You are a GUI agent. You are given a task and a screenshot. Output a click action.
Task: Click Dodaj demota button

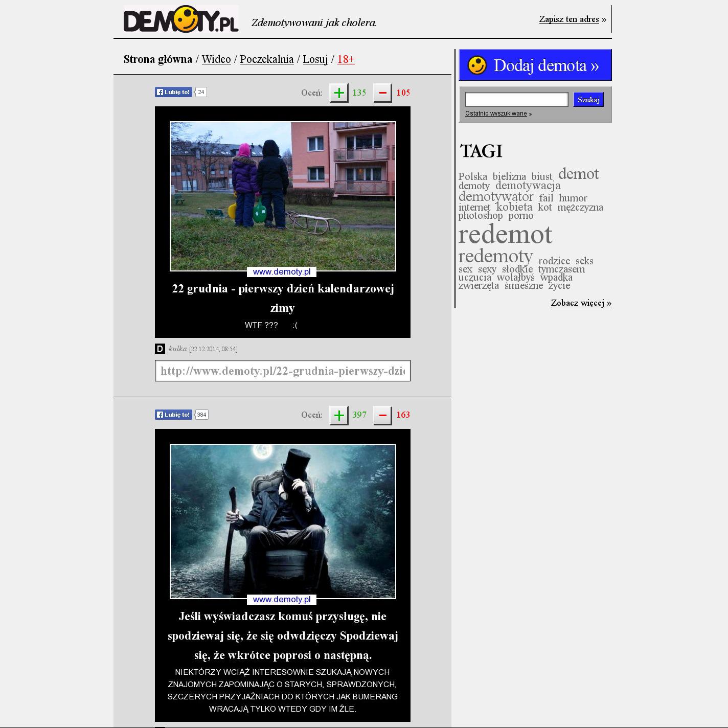coord(535,65)
